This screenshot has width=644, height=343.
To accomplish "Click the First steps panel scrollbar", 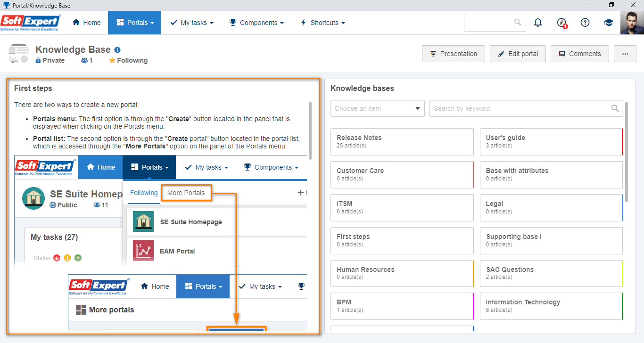I will [x=310, y=131].
